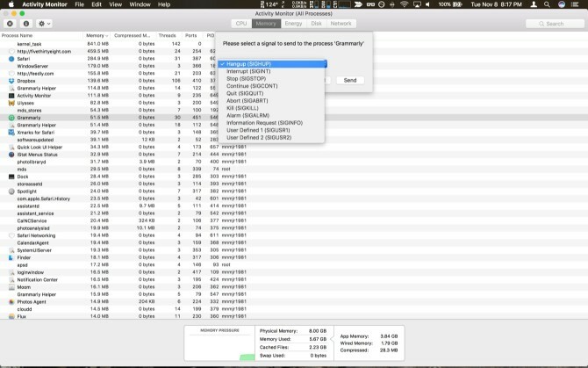Click the Inspect process info (i) icon

[x=25, y=24]
